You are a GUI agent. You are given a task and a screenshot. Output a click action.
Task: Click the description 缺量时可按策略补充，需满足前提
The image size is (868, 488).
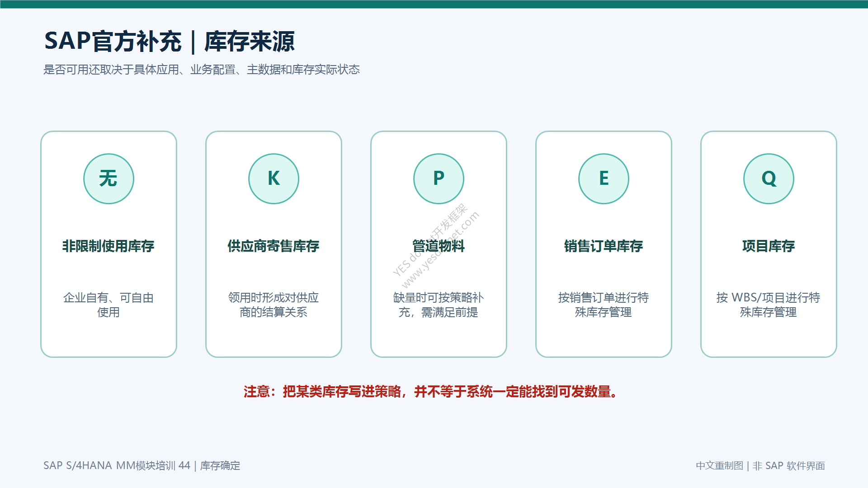coord(439,305)
